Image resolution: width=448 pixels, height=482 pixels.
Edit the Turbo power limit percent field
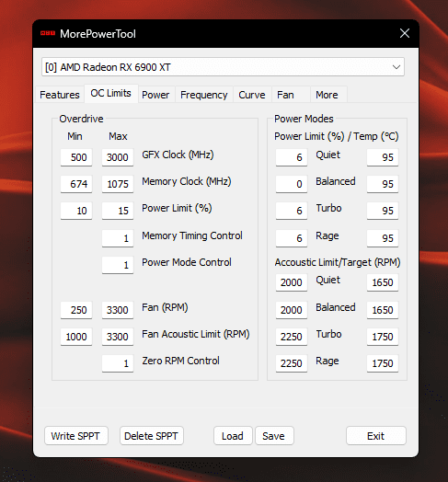292,211
